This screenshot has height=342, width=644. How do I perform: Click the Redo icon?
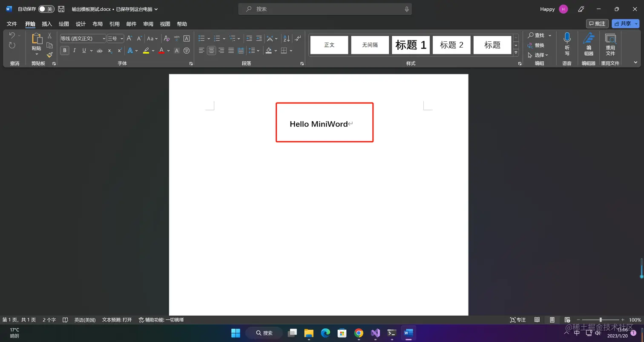pos(12,46)
